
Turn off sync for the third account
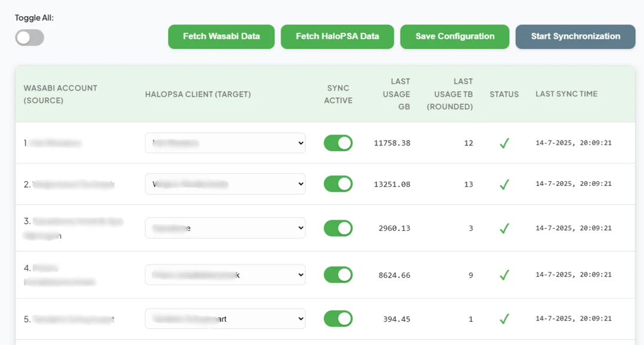click(x=338, y=228)
